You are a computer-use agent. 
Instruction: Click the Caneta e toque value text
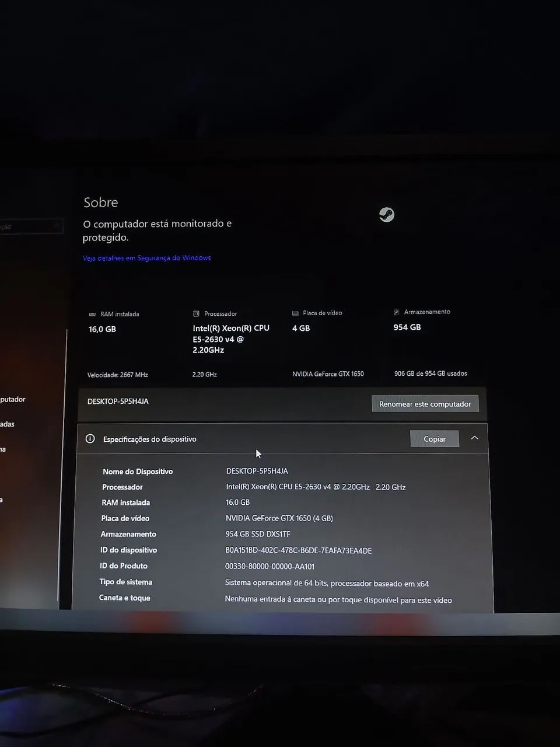coord(338,600)
